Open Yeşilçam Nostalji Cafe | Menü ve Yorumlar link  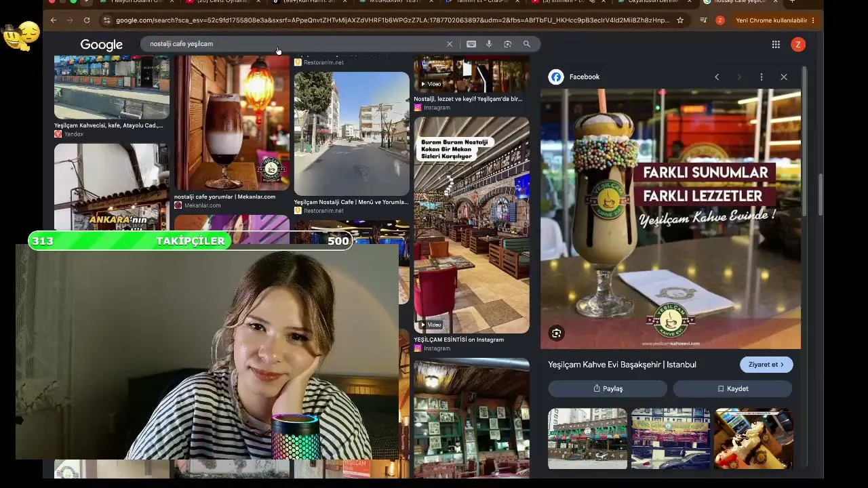(x=351, y=202)
